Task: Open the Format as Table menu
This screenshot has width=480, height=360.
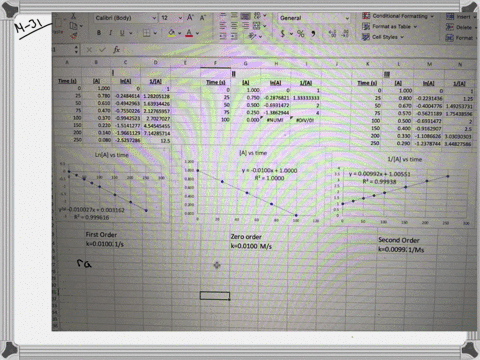Action: [390, 26]
